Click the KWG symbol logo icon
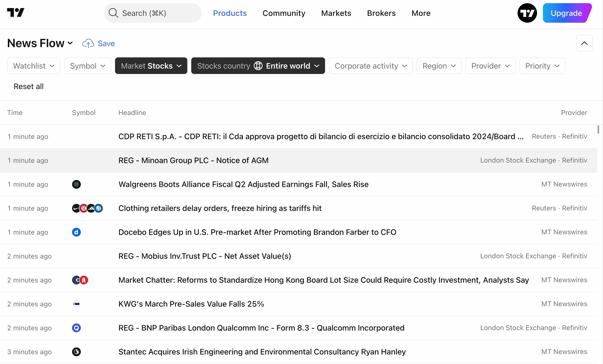 [76, 304]
